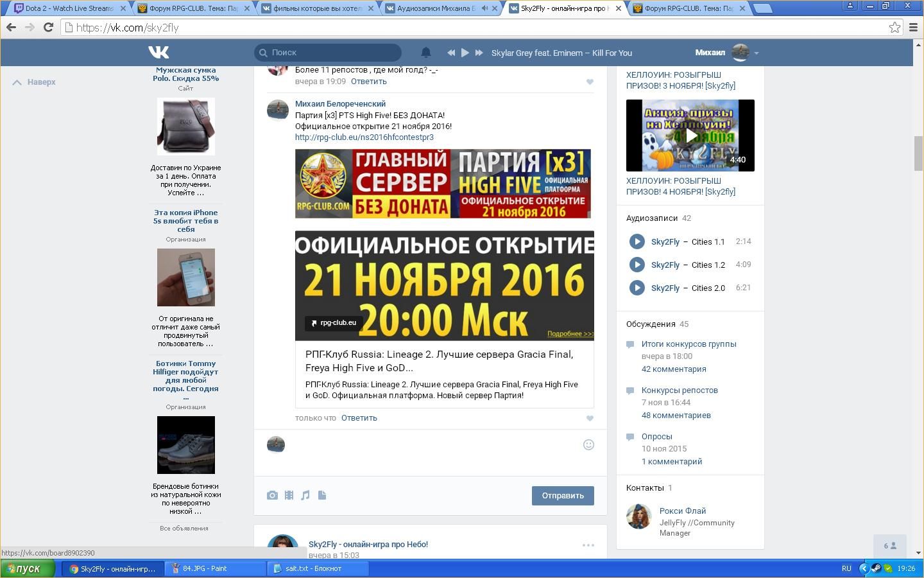This screenshot has height=578, width=924.
Task: Open Итоги конкурсов группы discussion
Action: pyautogui.click(x=689, y=344)
